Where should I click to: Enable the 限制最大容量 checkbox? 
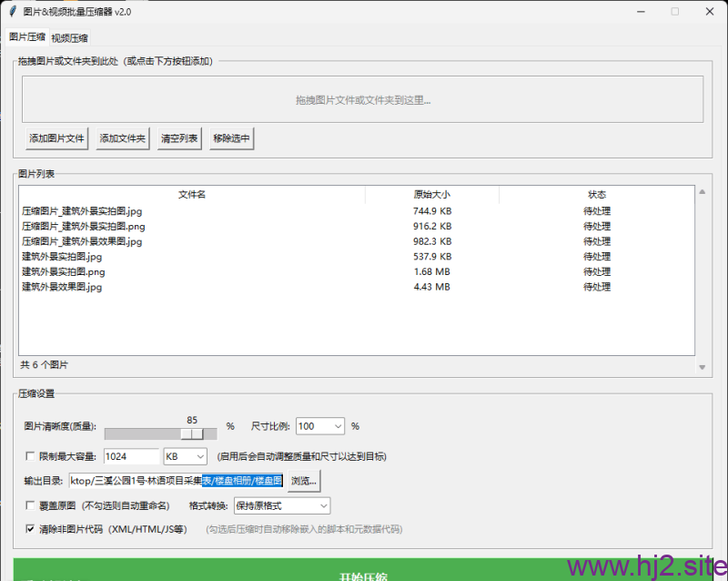[31, 456]
